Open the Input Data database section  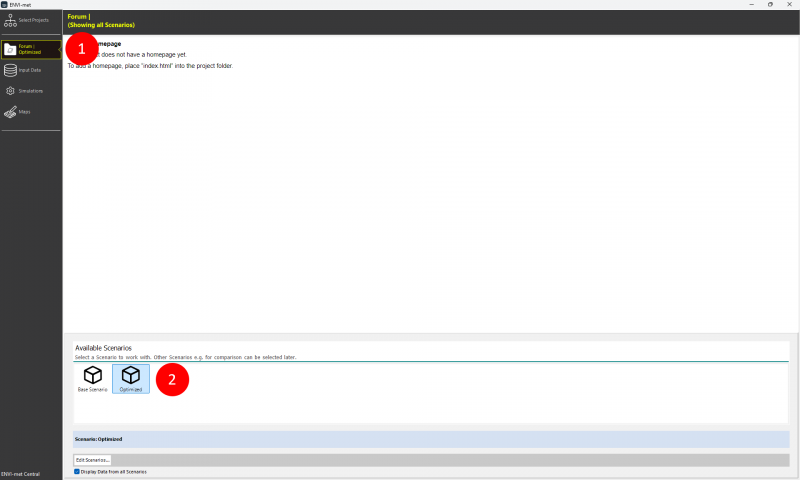coord(30,70)
